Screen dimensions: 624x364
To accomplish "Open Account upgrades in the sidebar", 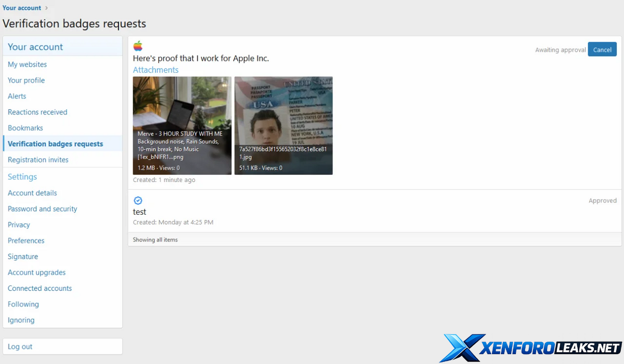I will coord(36,272).
